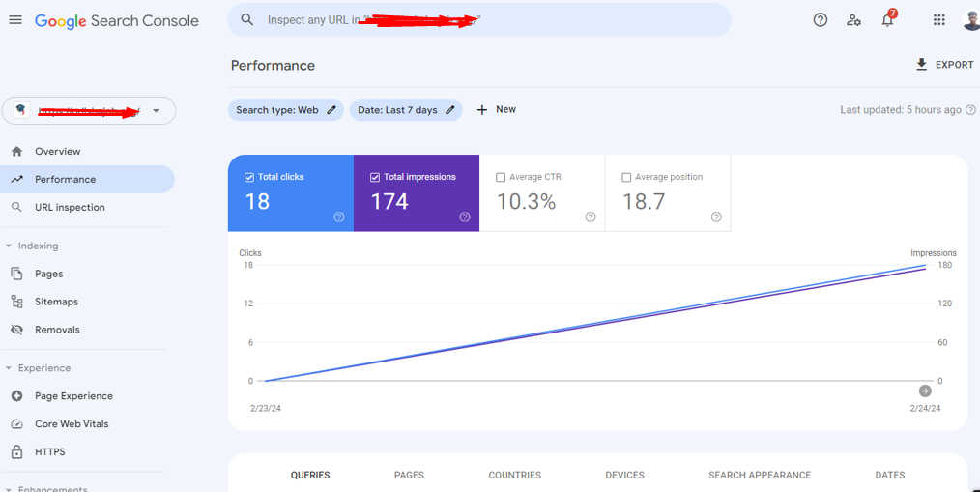Open Core Web Vitals in sidebar
The image size is (980, 492).
pos(72,424)
